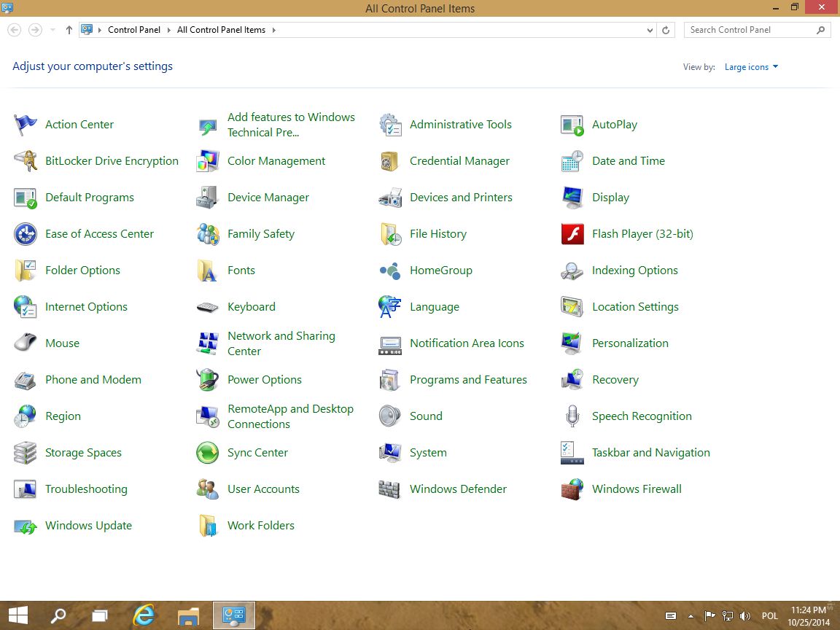Click the Region globe-clock icon
Viewport: 840px width, 630px height.
pos(26,416)
